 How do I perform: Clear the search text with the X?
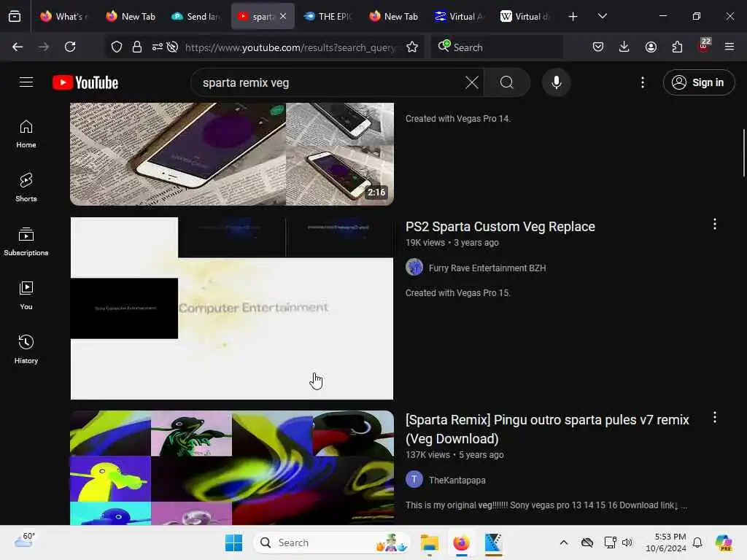coord(472,82)
